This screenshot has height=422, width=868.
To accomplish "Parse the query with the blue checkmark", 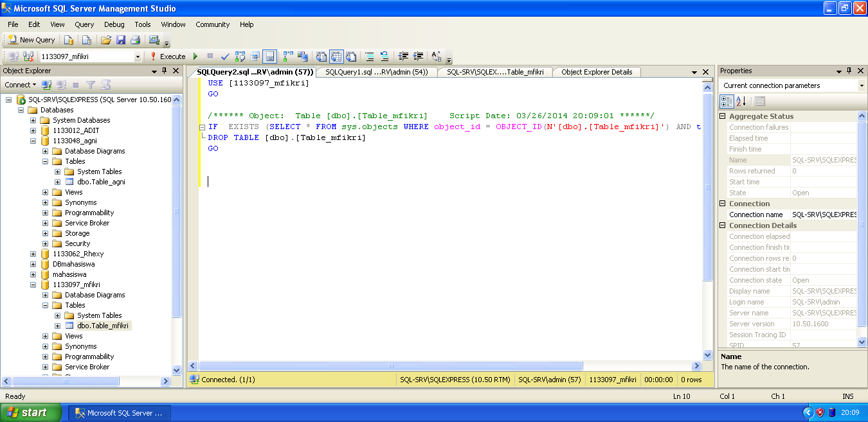I will pyautogui.click(x=225, y=57).
